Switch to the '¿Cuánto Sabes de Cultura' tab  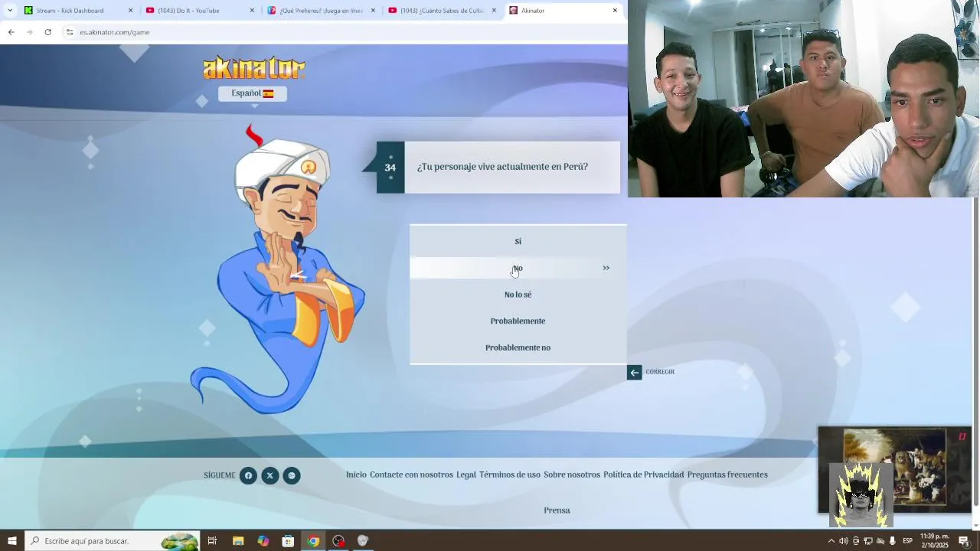click(440, 11)
